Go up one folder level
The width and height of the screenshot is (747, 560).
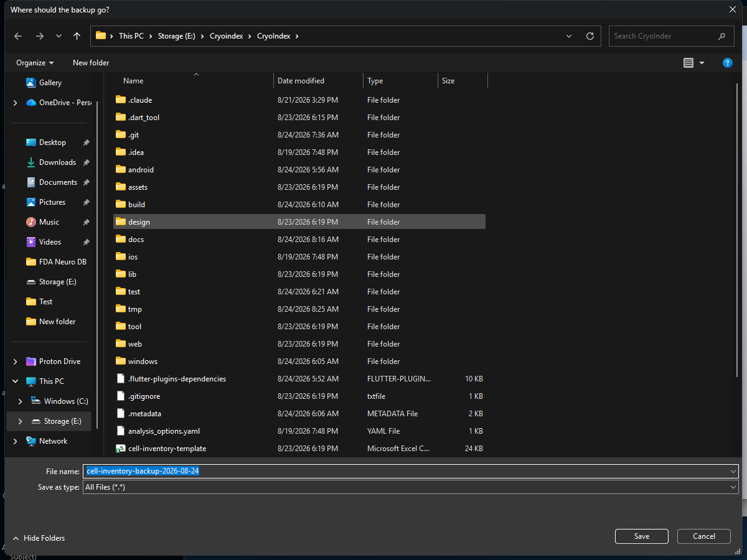[77, 36]
